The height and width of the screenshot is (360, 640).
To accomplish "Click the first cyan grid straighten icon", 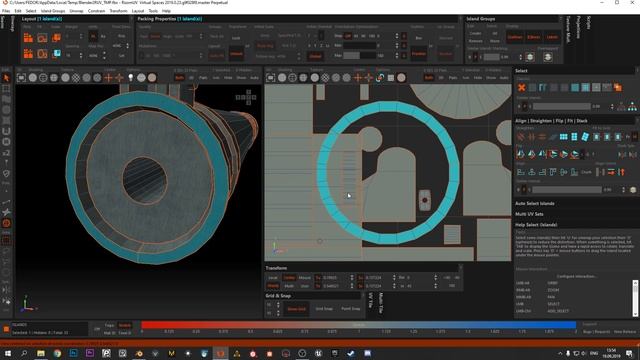I will [x=564, y=137].
